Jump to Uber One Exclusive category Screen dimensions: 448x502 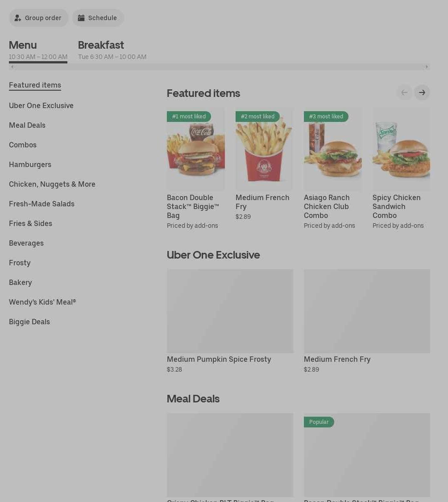[41, 106]
